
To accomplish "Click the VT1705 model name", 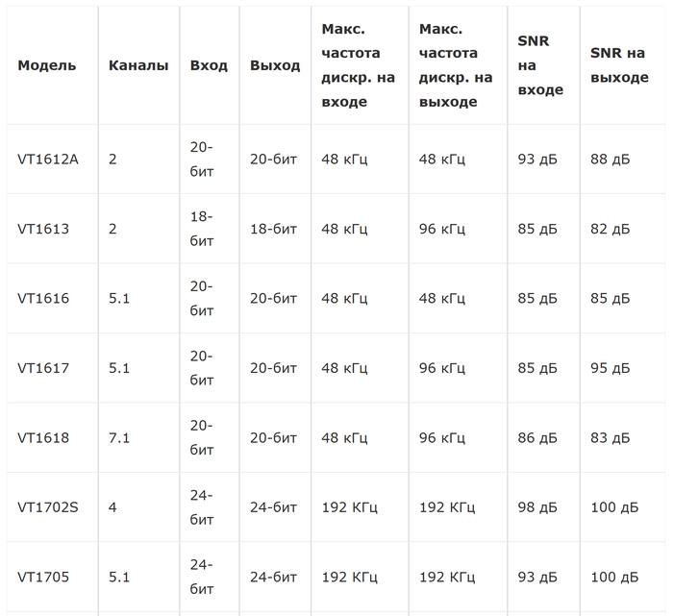I will click(43, 578).
